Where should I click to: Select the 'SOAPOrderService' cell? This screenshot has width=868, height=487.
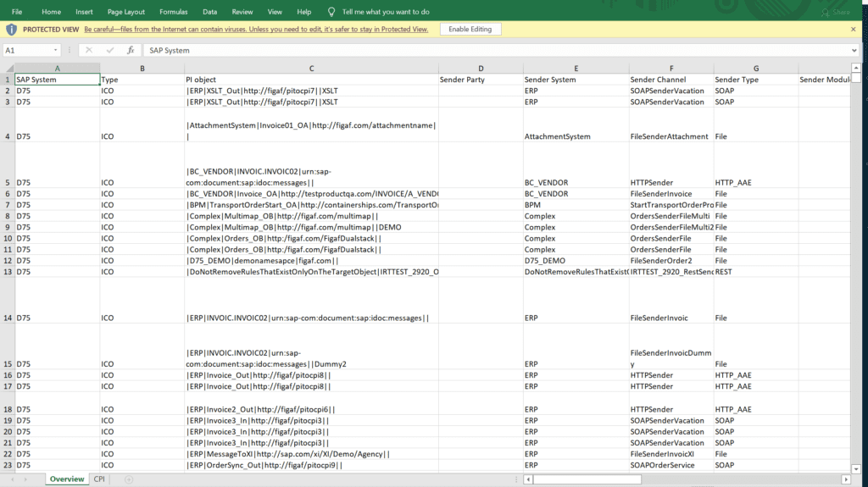coord(671,466)
